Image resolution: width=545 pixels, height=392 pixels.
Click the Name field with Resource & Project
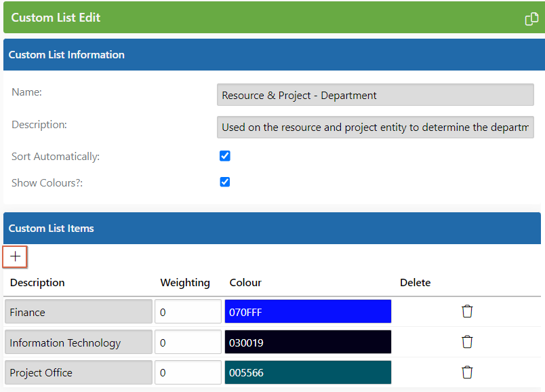tap(376, 94)
